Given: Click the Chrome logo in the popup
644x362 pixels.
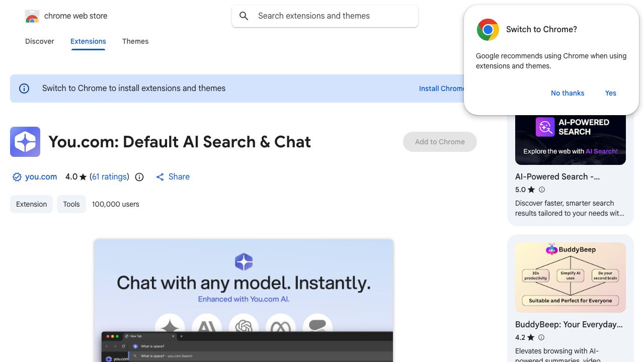Looking at the screenshot, I should pos(488,30).
